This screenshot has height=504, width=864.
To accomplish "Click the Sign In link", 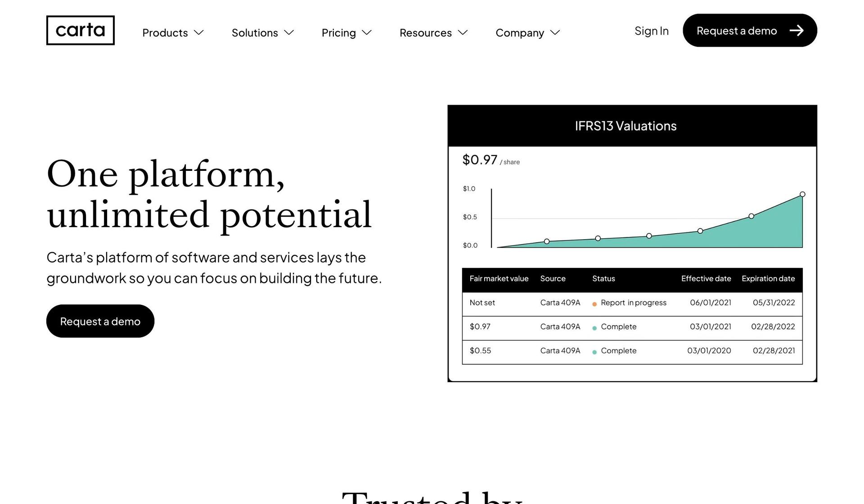I will (x=652, y=29).
